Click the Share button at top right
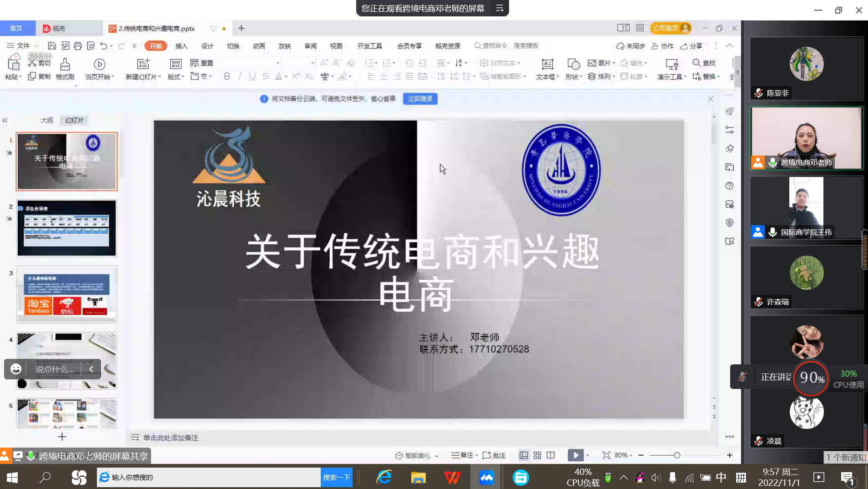 coord(691,46)
